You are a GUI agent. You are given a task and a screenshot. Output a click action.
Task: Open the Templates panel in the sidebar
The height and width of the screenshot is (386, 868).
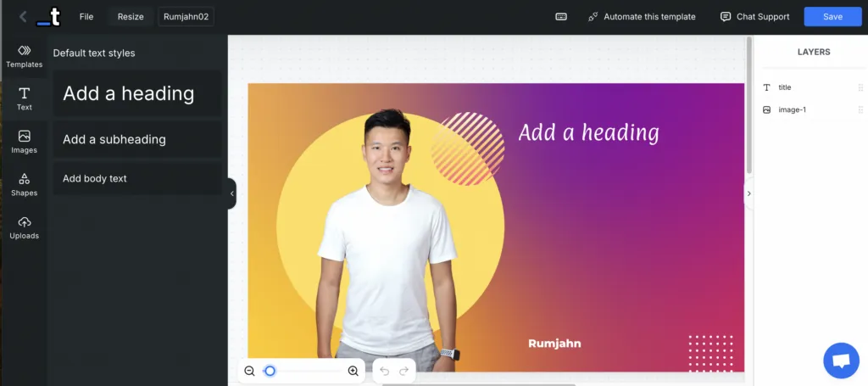pos(24,56)
